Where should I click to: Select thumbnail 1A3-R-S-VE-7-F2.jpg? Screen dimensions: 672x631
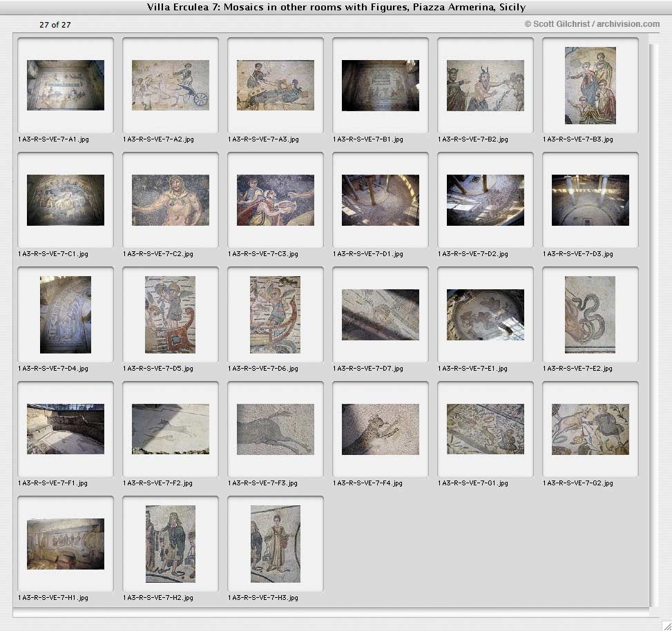point(171,429)
